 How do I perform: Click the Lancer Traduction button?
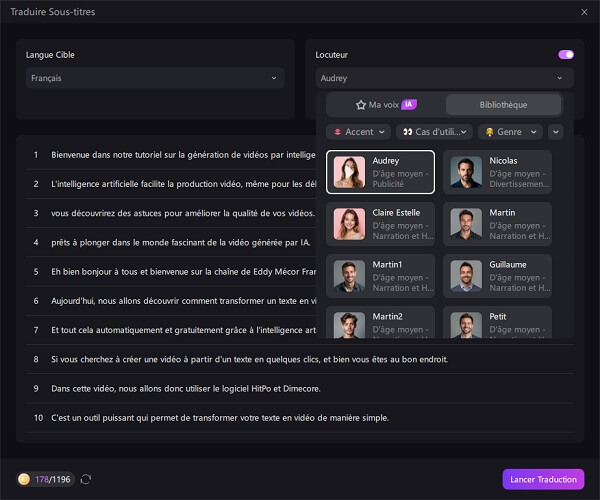(543, 479)
